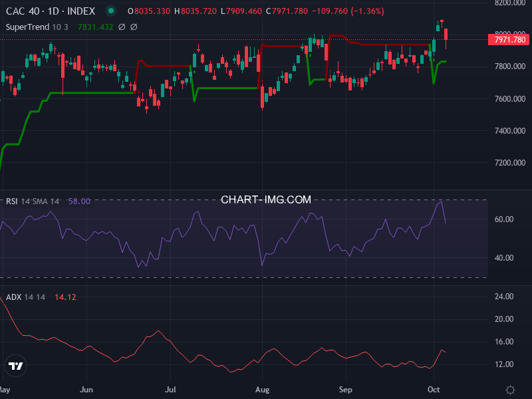Click the 7400.000 price axis label
This screenshot has height=399, width=532.
click(x=509, y=131)
